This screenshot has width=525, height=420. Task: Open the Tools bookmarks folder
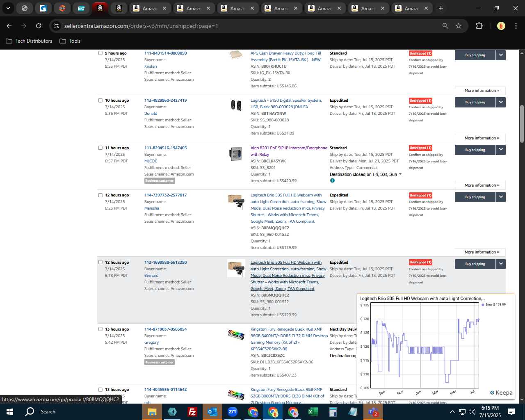point(70,41)
